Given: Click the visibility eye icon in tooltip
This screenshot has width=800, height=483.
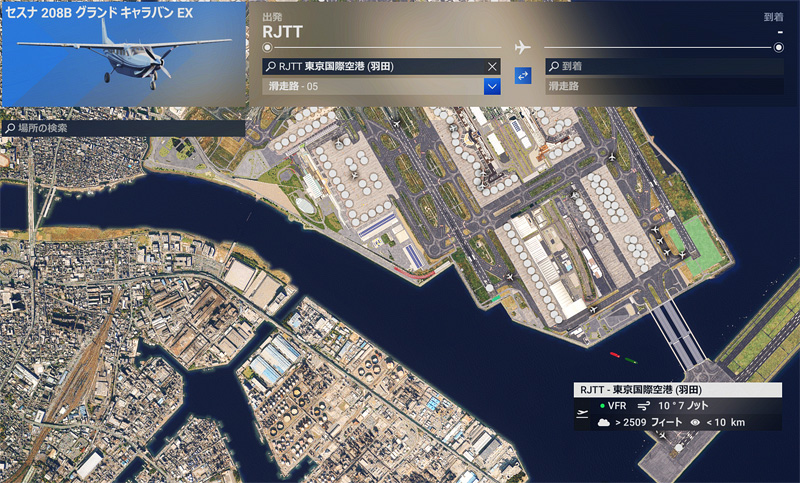Looking at the screenshot, I should 694,422.
